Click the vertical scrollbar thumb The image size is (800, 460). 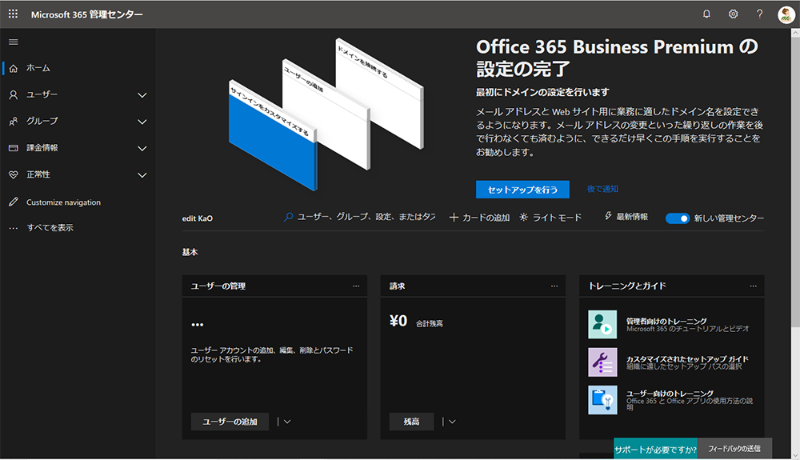pyautogui.click(x=795, y=182)
